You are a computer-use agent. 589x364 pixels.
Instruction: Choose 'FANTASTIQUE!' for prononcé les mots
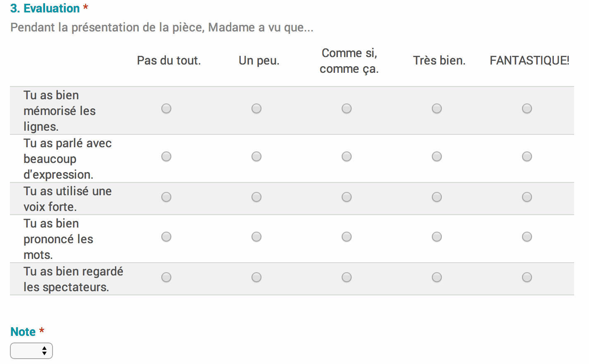(x=527, y=237)
